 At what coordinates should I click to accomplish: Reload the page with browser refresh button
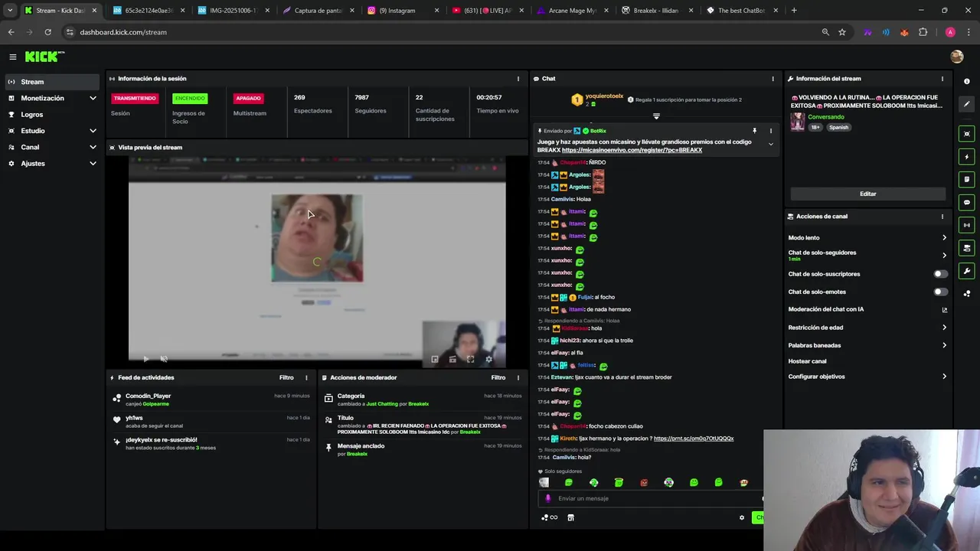coord(47,32)
